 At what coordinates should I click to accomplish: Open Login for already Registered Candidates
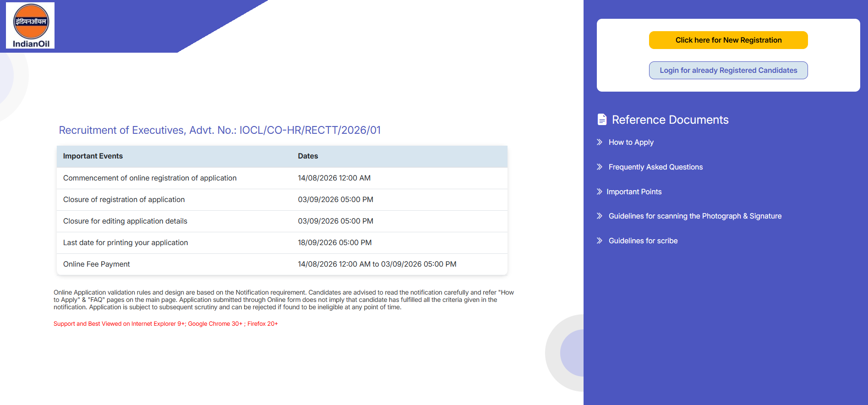[728, 70]
